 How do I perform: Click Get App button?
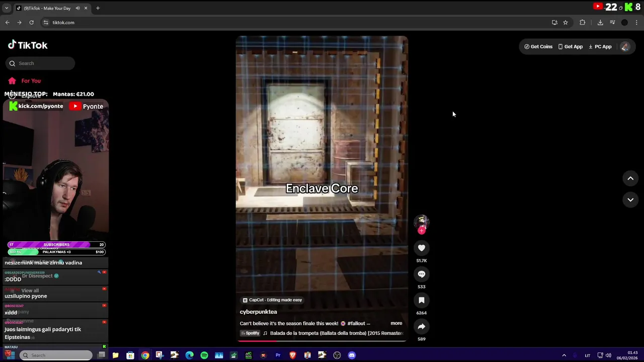click(571, 47)
